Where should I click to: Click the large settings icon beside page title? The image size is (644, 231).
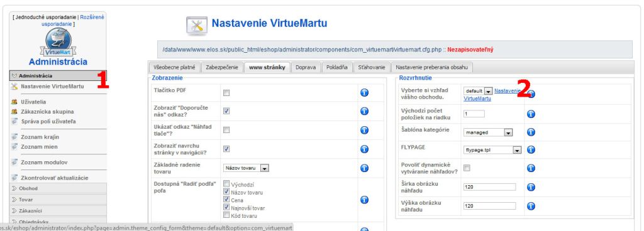(x=196, y=26)
